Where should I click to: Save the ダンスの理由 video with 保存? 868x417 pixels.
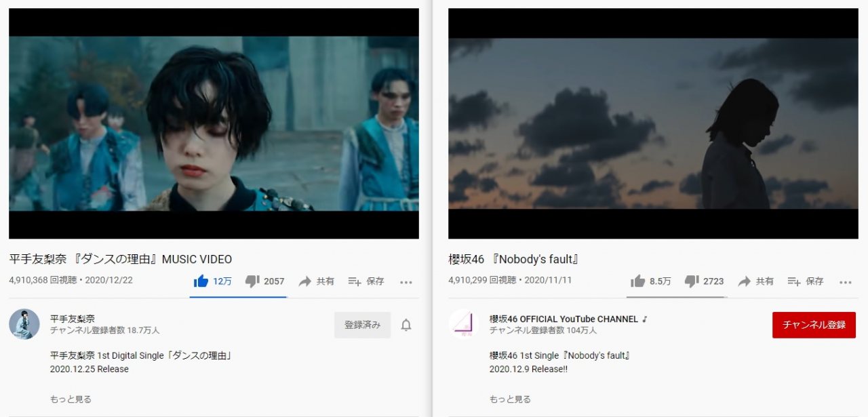point(366,281)
